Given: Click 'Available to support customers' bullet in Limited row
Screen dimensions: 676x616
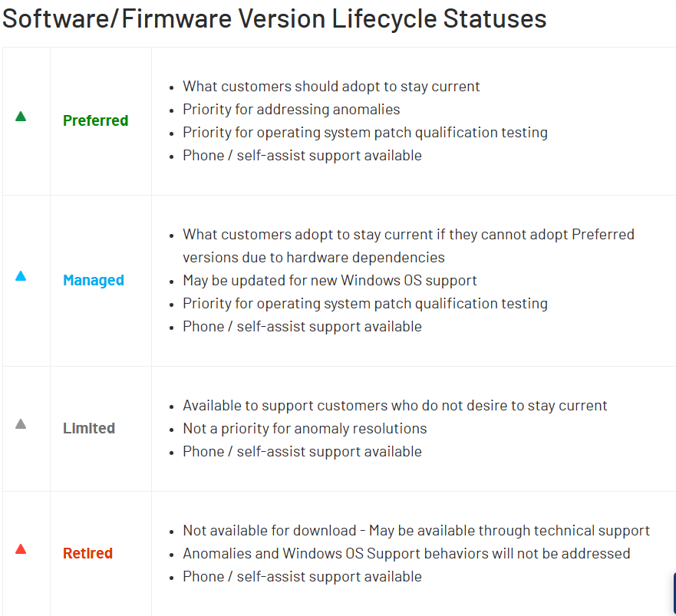Looking at the screenshot, I should [x=394, y=405].
